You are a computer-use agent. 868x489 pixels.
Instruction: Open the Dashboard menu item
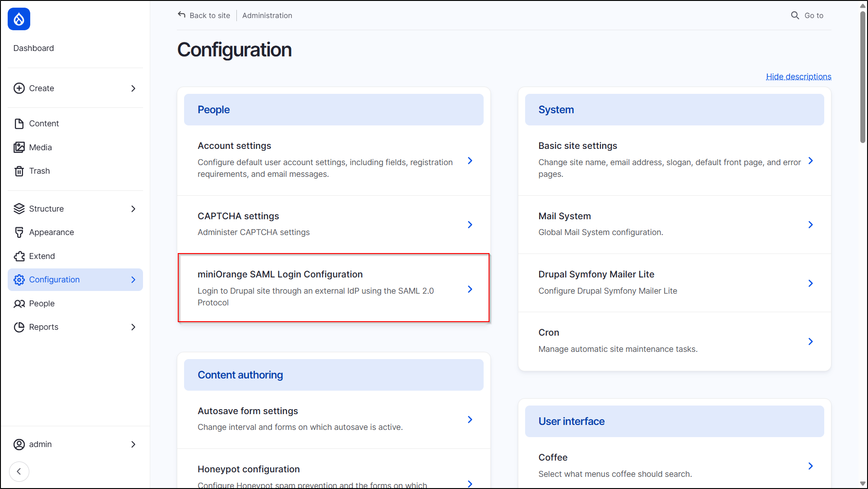pyautogui.click(x=33, y=48)
